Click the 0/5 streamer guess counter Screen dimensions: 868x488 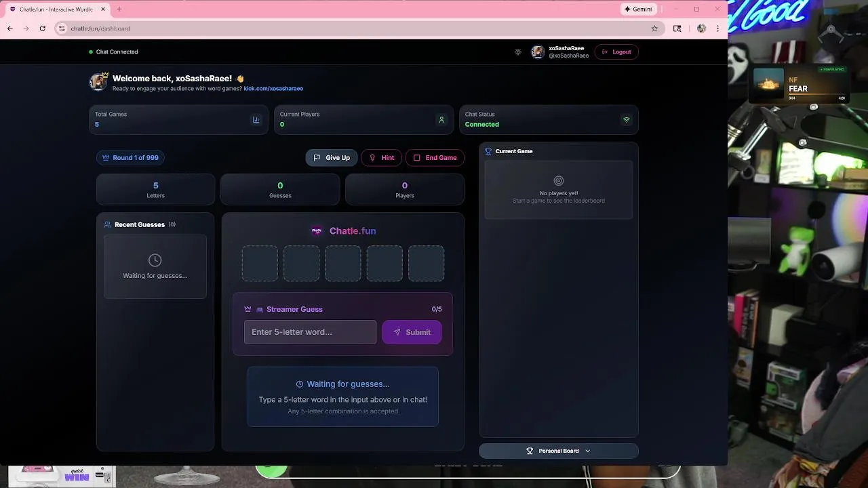point(437,309)
